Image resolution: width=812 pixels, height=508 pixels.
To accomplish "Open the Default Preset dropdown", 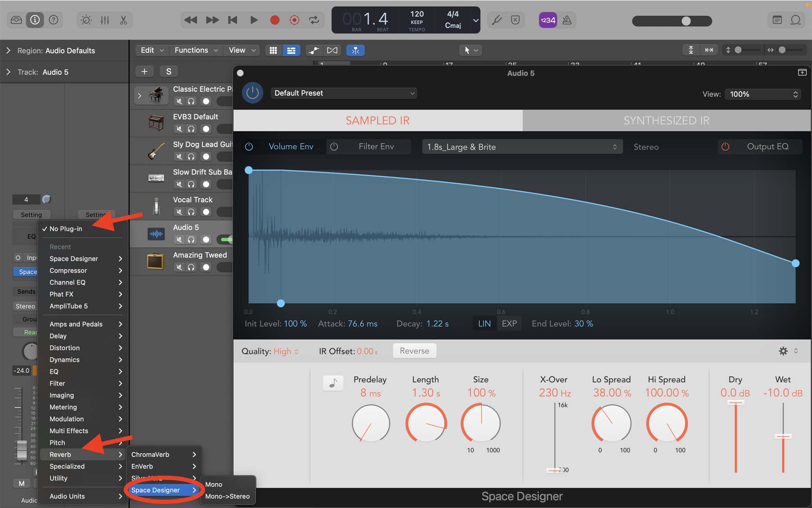I will tap(344, 93).
